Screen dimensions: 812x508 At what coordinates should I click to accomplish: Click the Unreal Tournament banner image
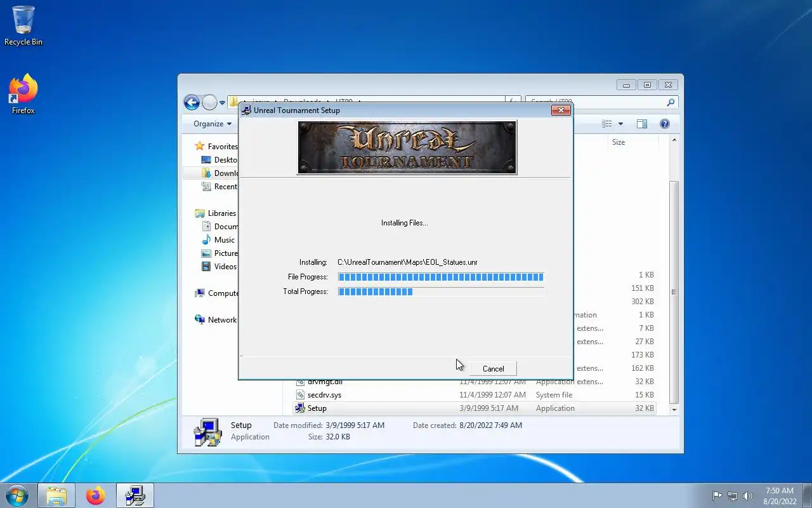tap(407, 147)
